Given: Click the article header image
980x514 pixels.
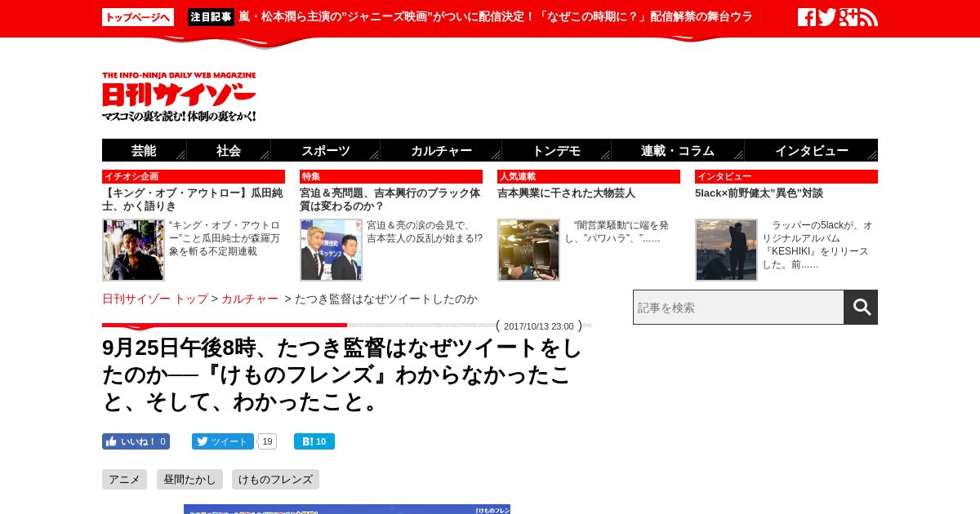Looking at the screenshot, I should point(347,509).
